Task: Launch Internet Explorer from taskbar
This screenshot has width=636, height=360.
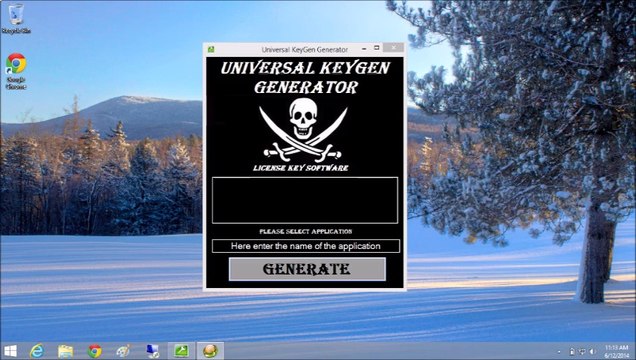Action: pyautogui.click(x=37, y=351)
